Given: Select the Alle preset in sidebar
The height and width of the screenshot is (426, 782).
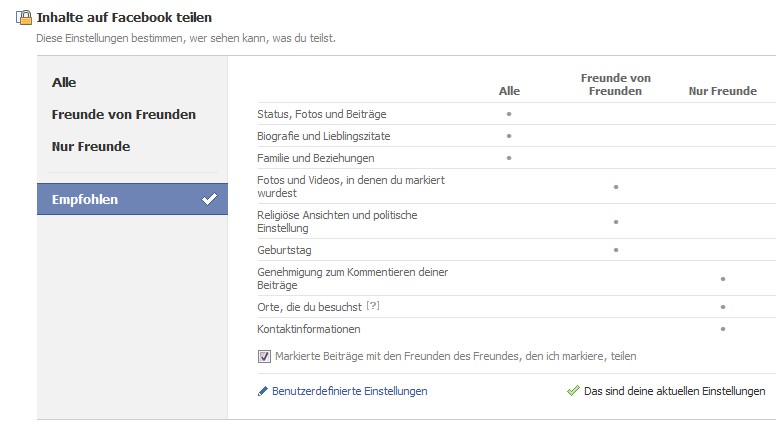Looking at the screenshot, I should 64,83.
